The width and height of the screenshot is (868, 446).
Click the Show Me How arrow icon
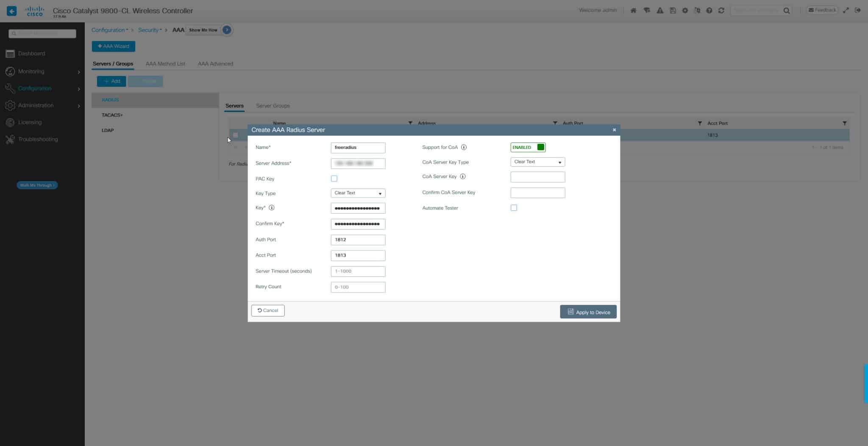[227, 30]
